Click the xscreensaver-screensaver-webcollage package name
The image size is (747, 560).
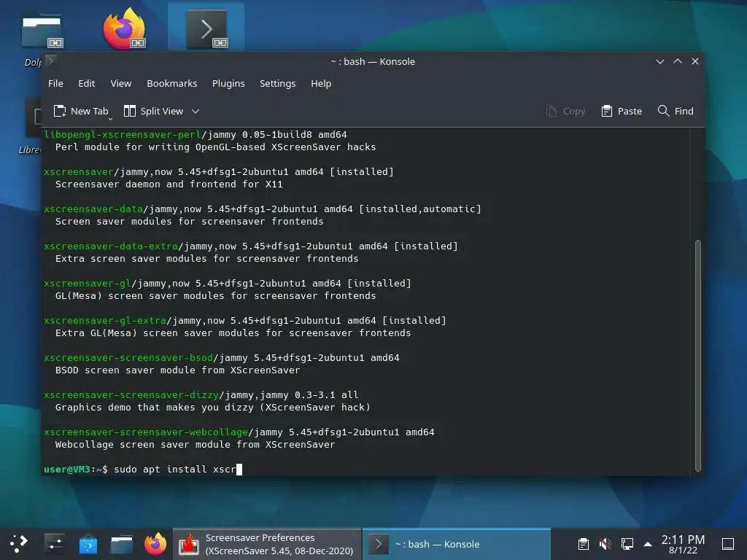pyautogui.click(x=146, y=432)
